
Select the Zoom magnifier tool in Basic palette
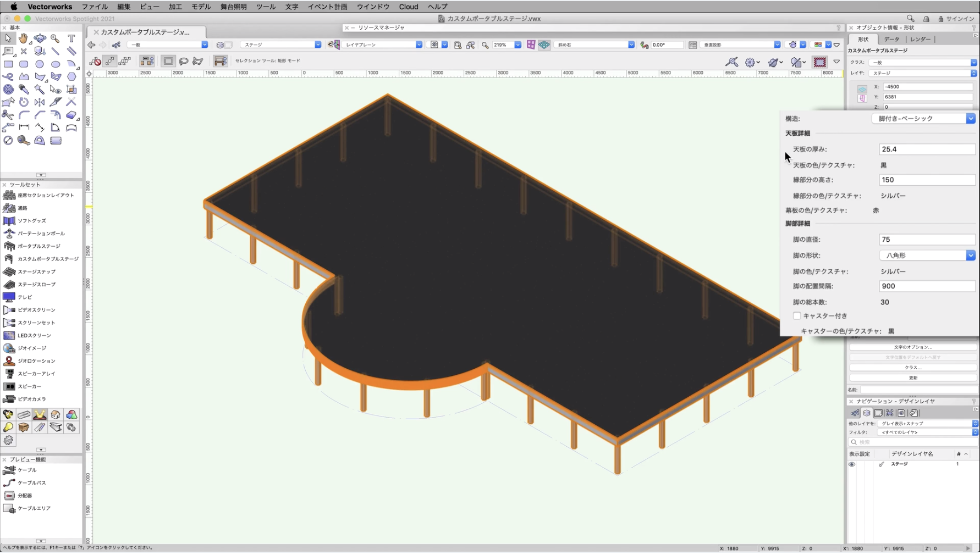[55, 38]
